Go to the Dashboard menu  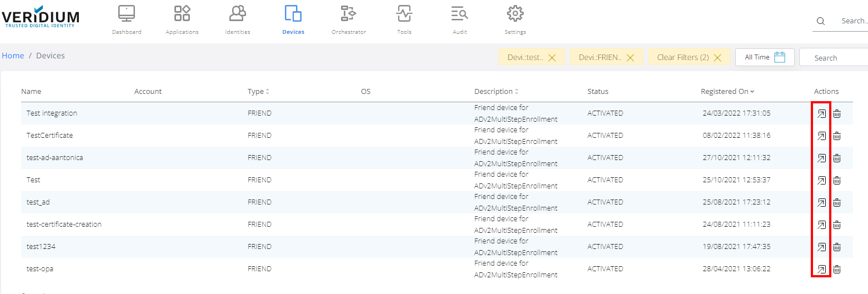click(127, 20)
